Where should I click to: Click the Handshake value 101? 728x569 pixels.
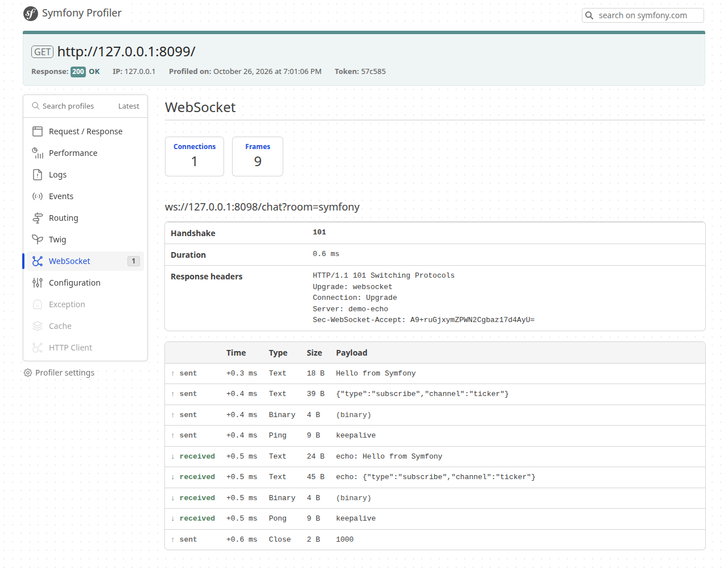[x=320, y=232]
